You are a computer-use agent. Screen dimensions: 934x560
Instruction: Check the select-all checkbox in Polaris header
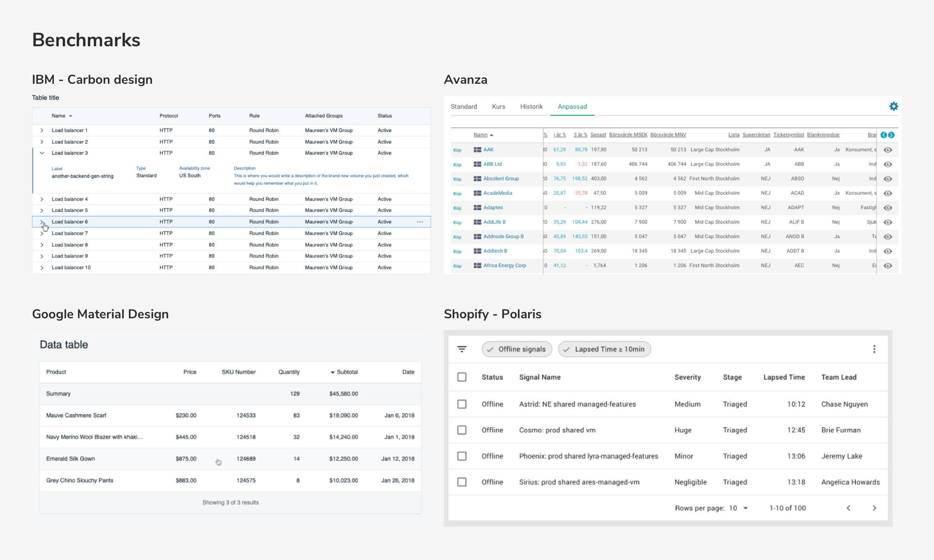coord(462,377)
